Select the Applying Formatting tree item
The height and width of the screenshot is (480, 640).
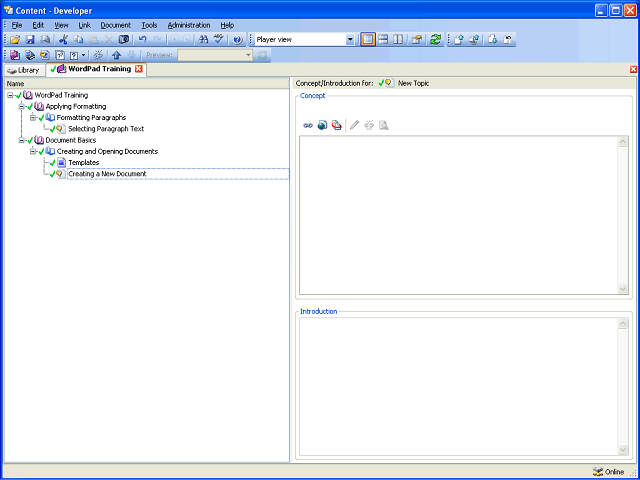pos(76,107)
